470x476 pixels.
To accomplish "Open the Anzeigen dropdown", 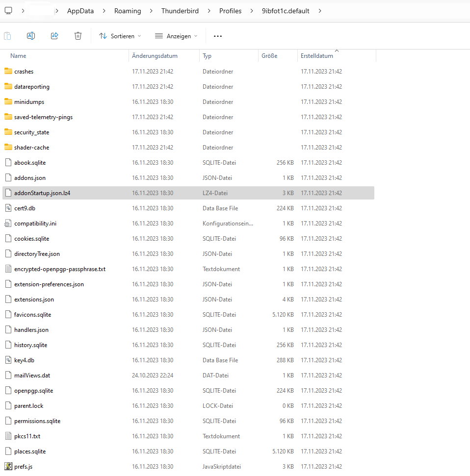I will 176,36.
